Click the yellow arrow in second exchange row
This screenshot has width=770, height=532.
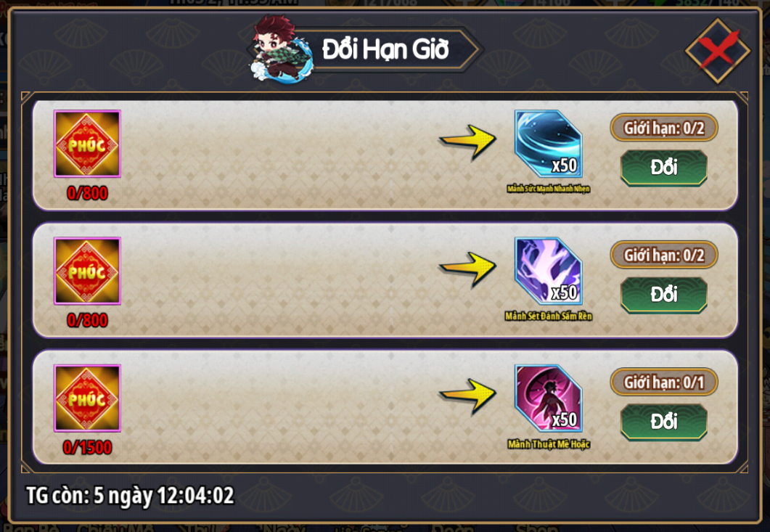coord(467,269)
